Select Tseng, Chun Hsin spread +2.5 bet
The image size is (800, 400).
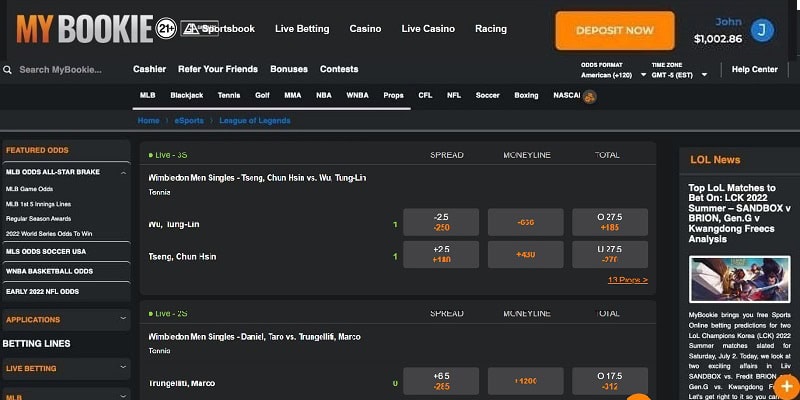point(441,255)
